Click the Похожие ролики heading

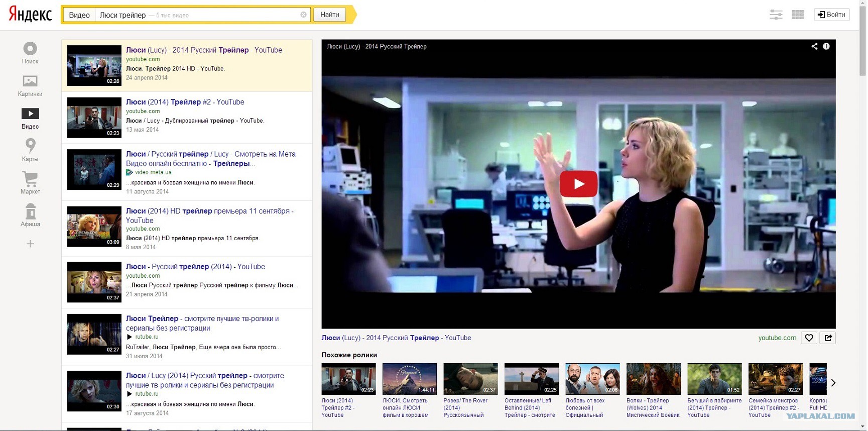(349, 355)
